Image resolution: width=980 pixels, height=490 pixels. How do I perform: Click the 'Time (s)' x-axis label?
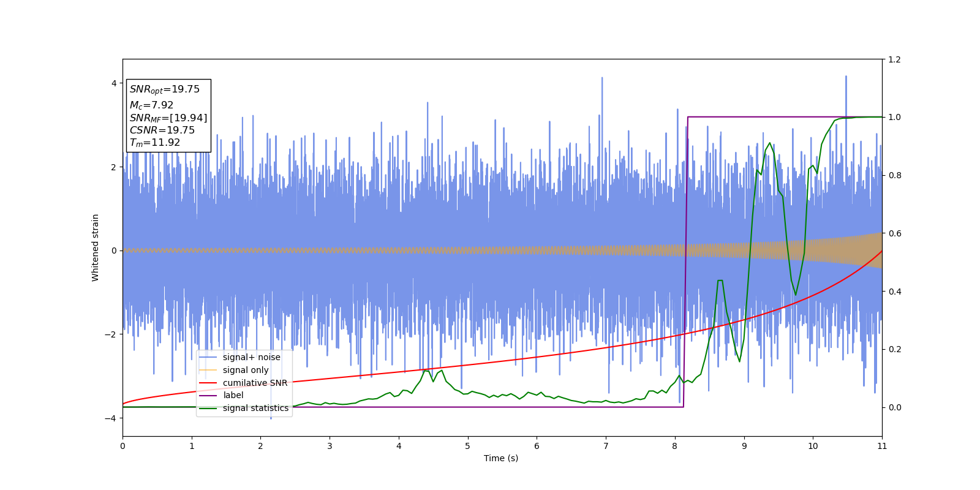point(501,458)
